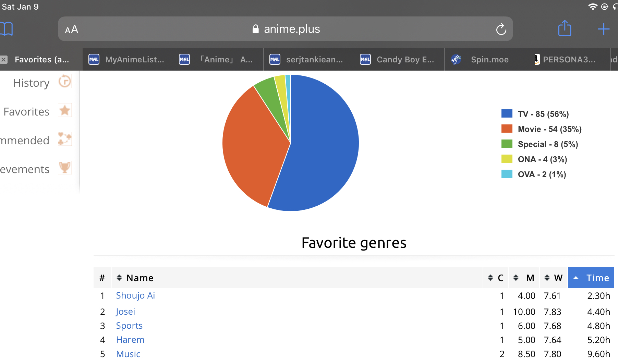
Task: Open the Shoujo Ai genre link
Action: pos(135,295)
